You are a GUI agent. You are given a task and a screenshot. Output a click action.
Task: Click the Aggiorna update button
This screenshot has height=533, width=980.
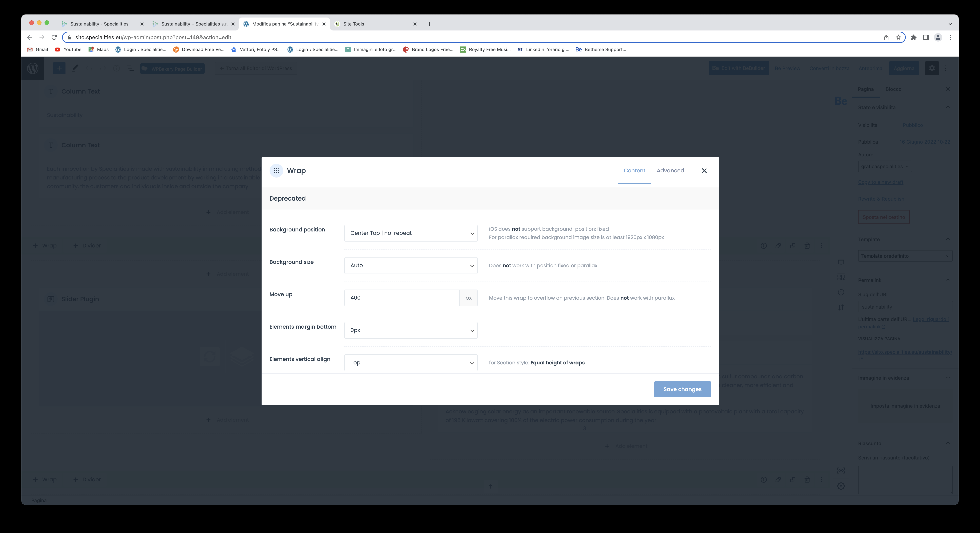(904, 69)
